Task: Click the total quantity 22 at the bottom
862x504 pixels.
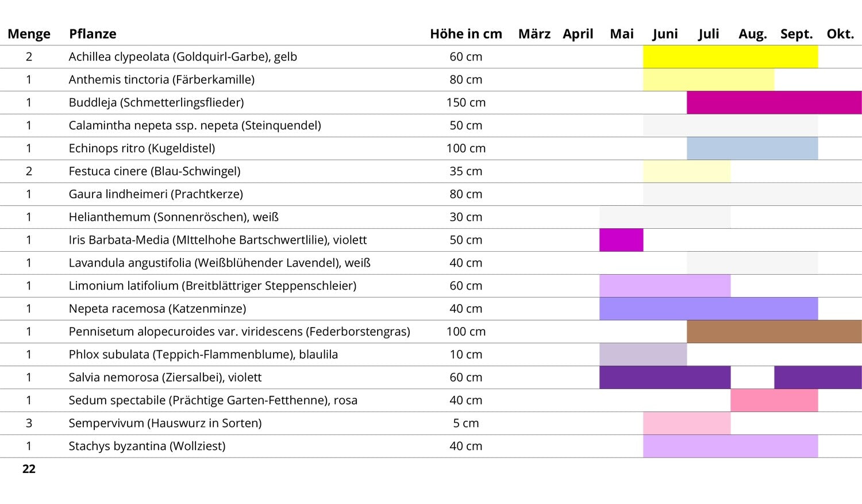Action: (29, 469)
